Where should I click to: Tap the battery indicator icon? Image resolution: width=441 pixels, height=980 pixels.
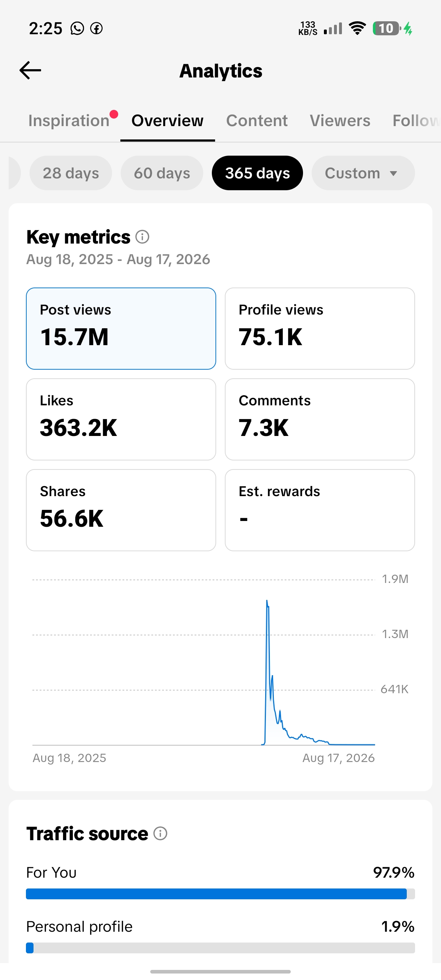(386, 28)
